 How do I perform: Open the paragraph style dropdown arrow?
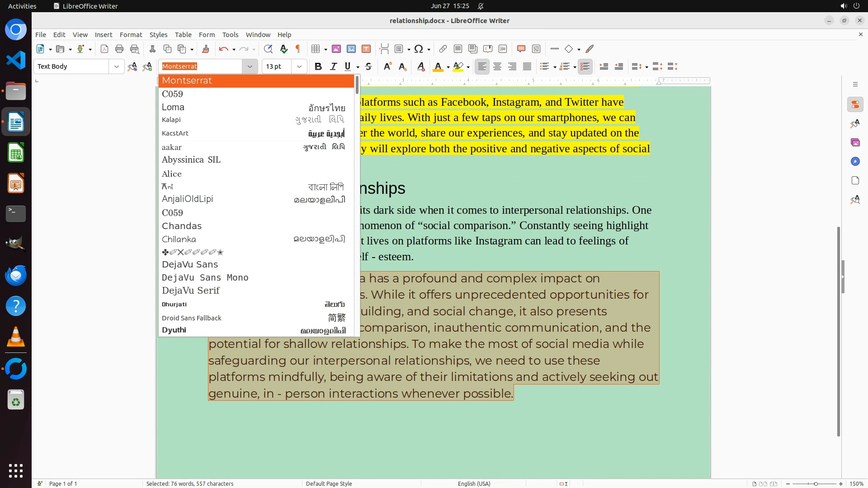click(x=116, y=66)
